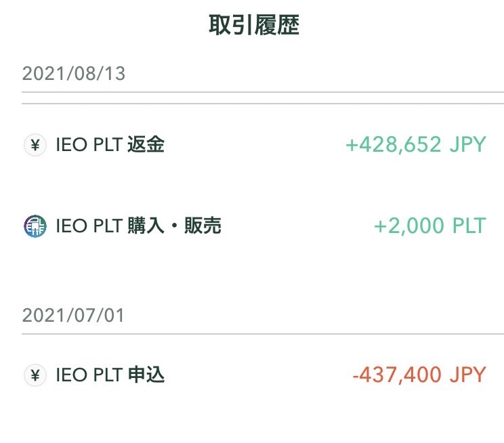
Task: Click the yen icon beside IEO PLT 申込
Action: click(35, 375)
